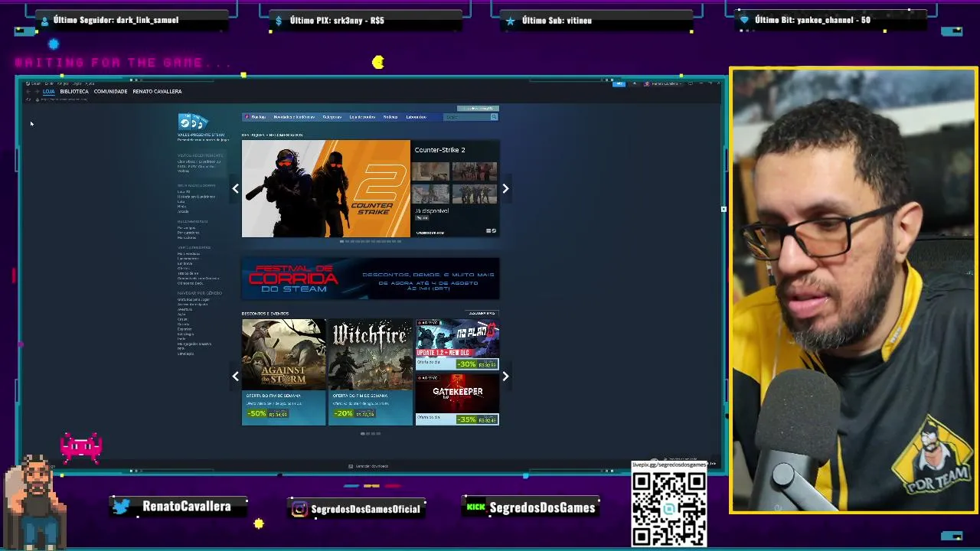Open the Steam menu in menu bar

(x=36, y=83)
